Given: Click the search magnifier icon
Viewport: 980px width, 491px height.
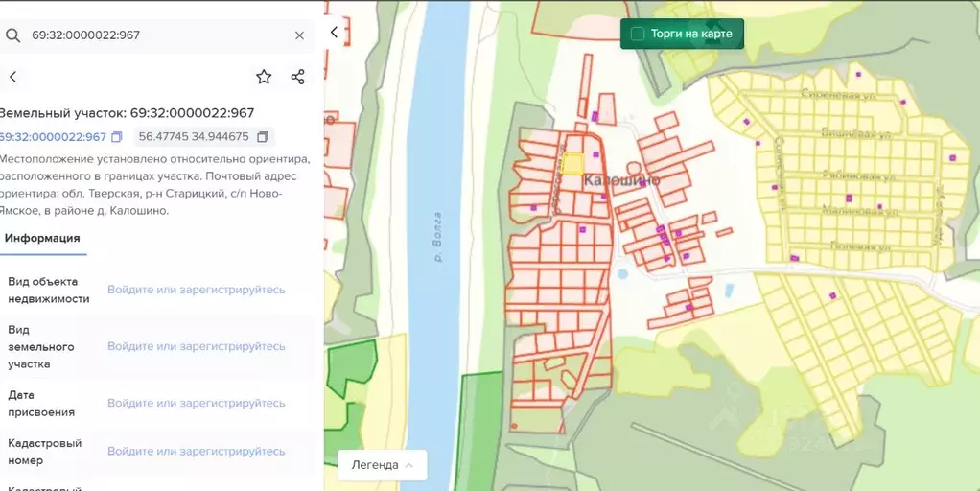Looking at the screenshot, I should (13, 35).
